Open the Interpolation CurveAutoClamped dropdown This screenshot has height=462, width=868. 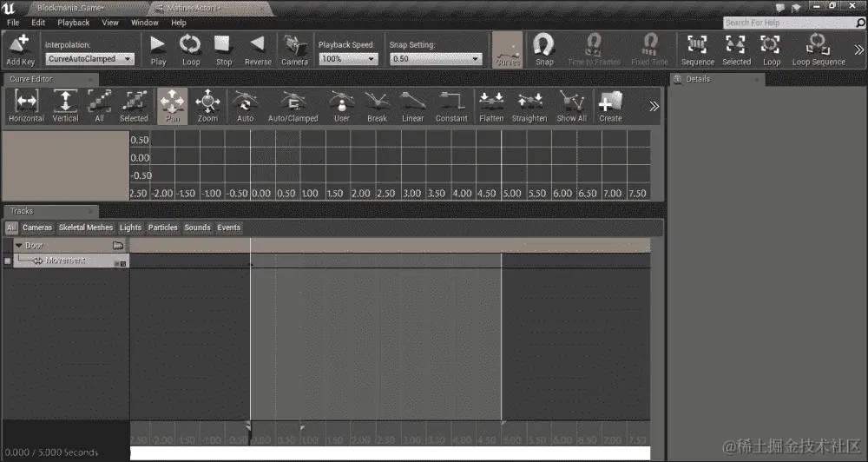click(89, 59)
